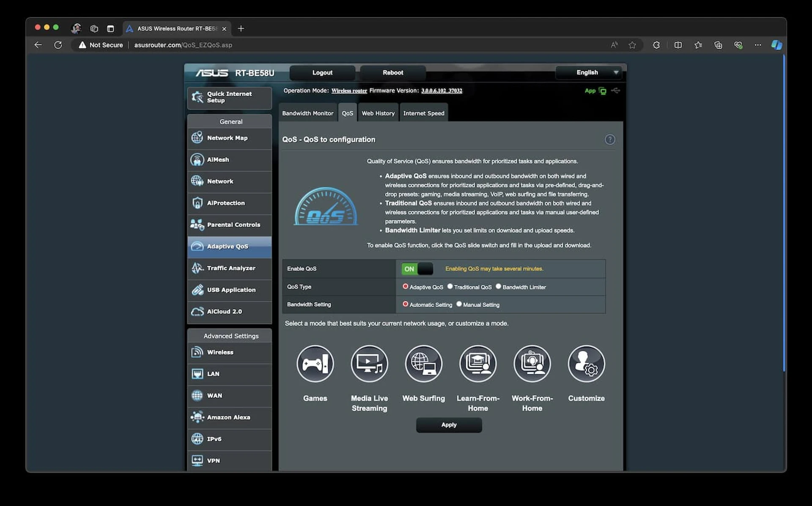Open the browser favorites list icon
Image resolution: width=812 pixels, height=506 pixels.
point(698,45)
